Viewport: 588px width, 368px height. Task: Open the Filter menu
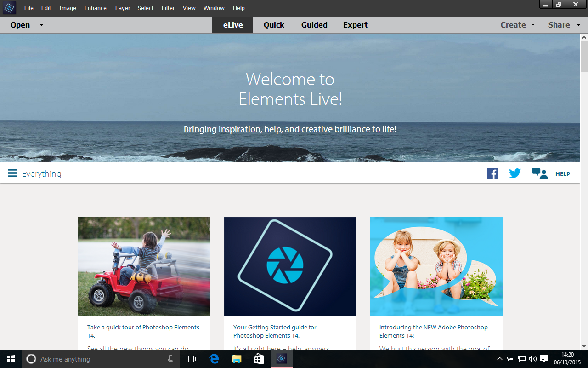point(168,8)
